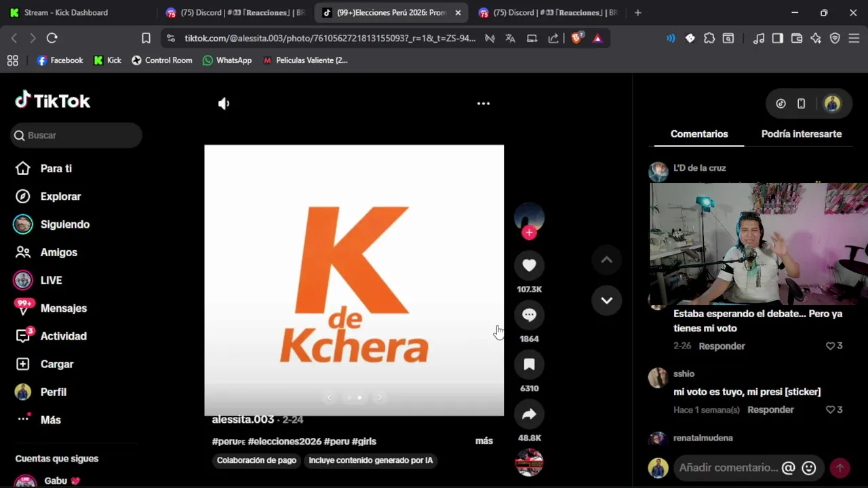The width and height of the screenshot is (868, 488).
Task: Switch to the Podría interesarte tab
Action: [x=802, y=134]
